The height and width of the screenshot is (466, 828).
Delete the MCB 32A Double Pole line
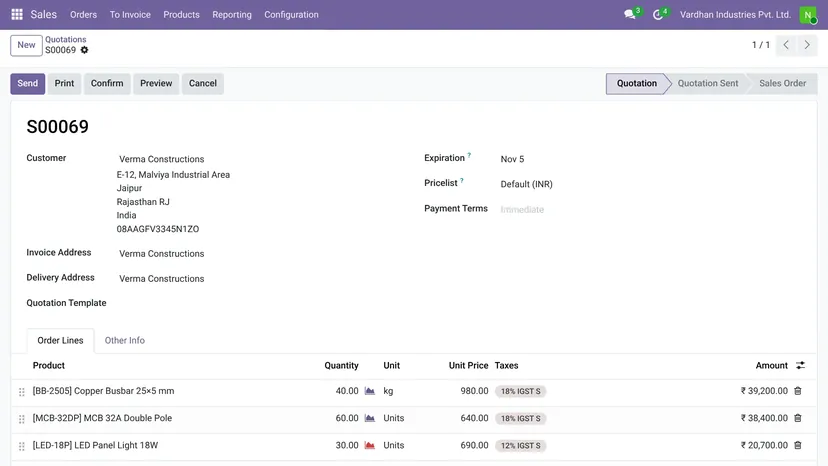798,418
